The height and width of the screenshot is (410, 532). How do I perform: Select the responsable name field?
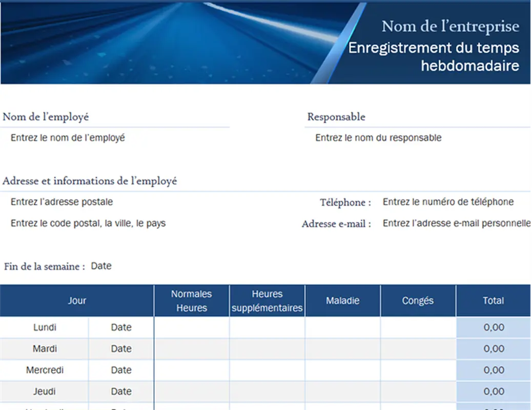(378, 137)
